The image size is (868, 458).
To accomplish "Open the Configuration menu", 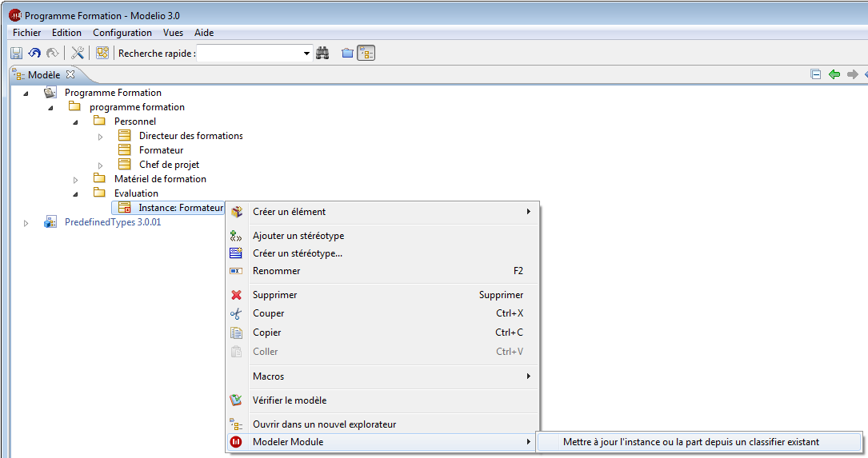I will tap(122, 33).
